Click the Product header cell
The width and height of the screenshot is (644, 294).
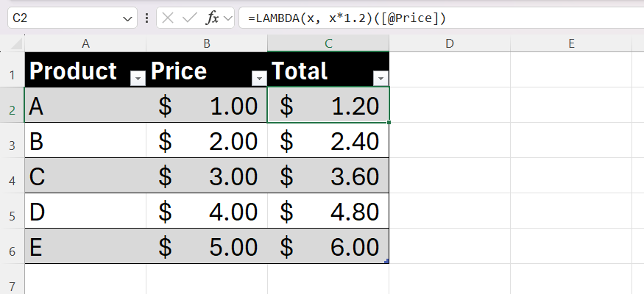pos(85,70)
